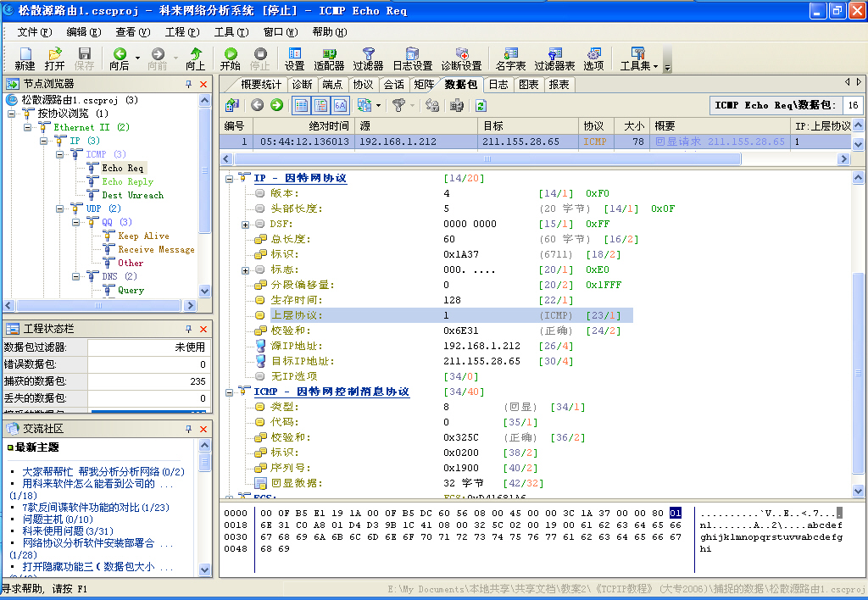Expand the DSF field in IP header
Image resolution: width=868 pixels, height=600 pixels.
pyautogui.click(x=246, y=224)
